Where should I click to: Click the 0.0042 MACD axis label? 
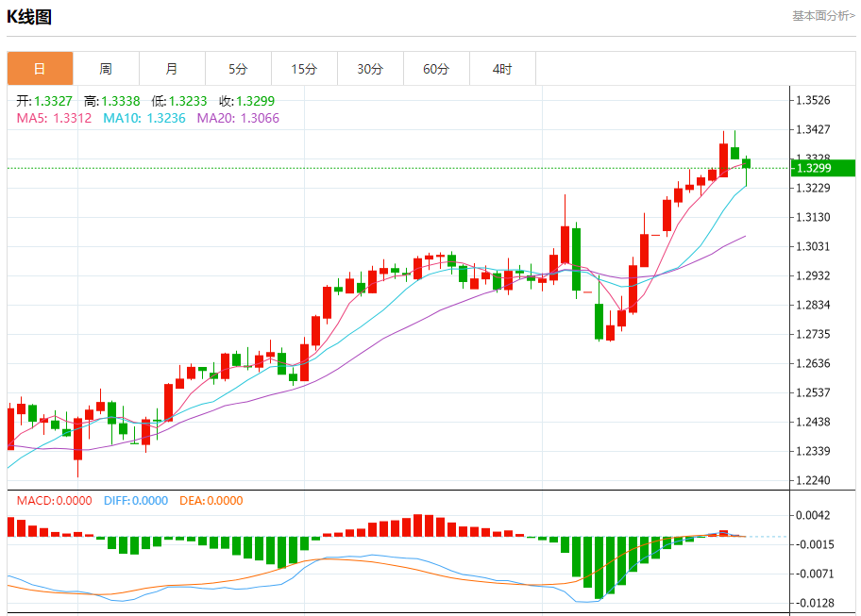click(816, 515)
